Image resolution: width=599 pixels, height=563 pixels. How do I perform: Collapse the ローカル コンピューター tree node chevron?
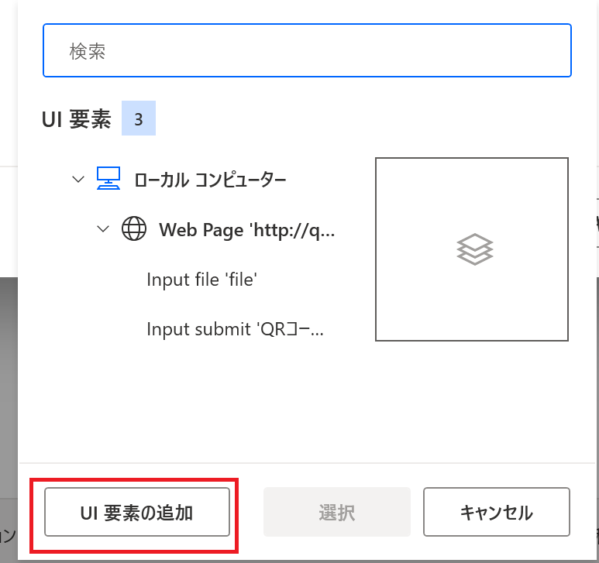(78, 179)
